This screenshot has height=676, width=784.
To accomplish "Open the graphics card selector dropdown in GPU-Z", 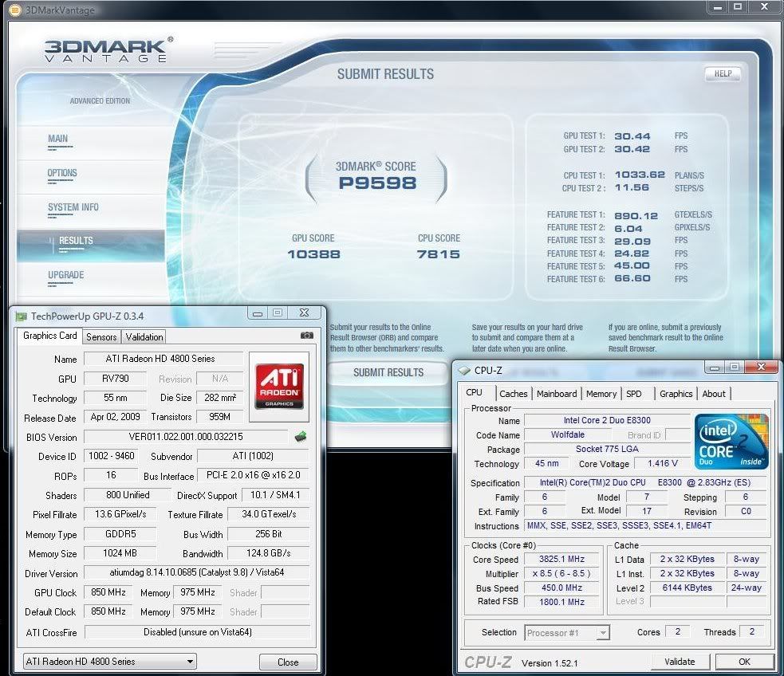I will (109, 661).
